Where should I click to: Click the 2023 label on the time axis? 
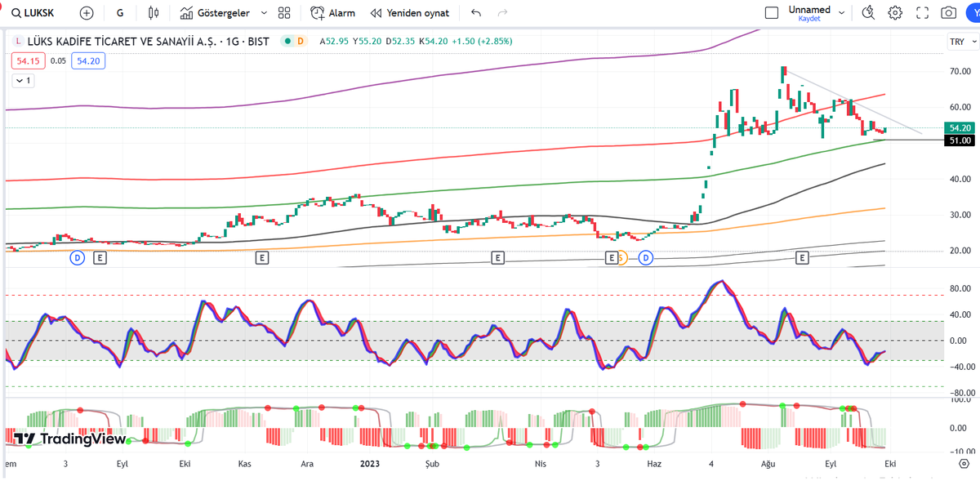[x=371, y=463]
